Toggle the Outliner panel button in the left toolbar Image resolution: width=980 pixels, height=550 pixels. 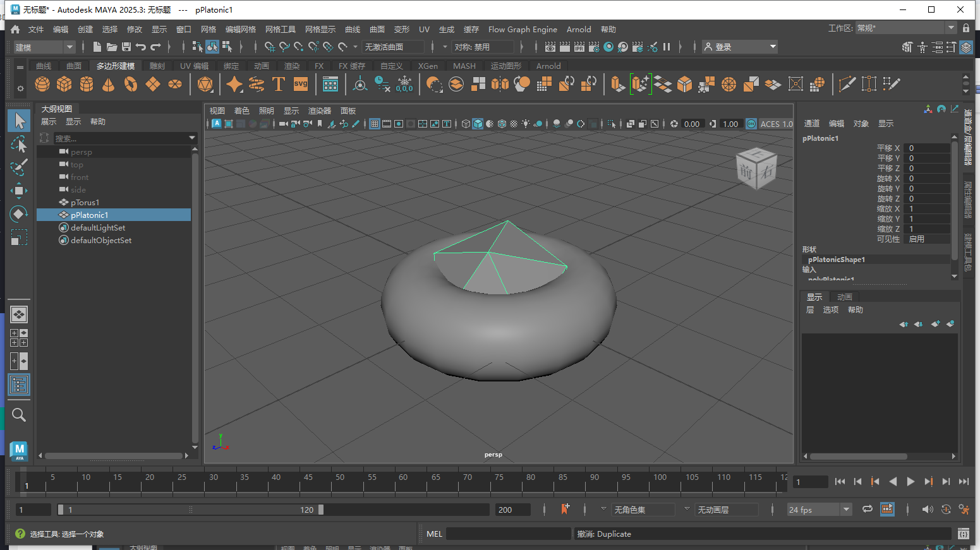19,385
